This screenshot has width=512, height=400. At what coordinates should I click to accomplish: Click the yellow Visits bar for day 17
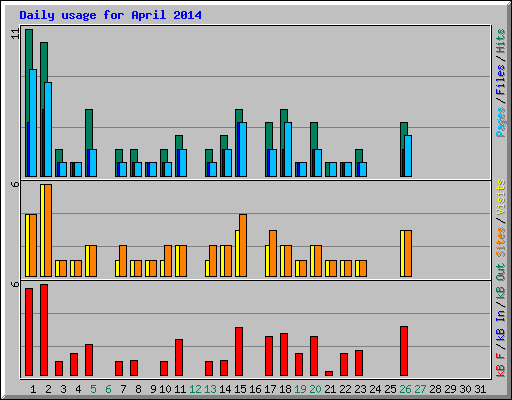point(267,261)
